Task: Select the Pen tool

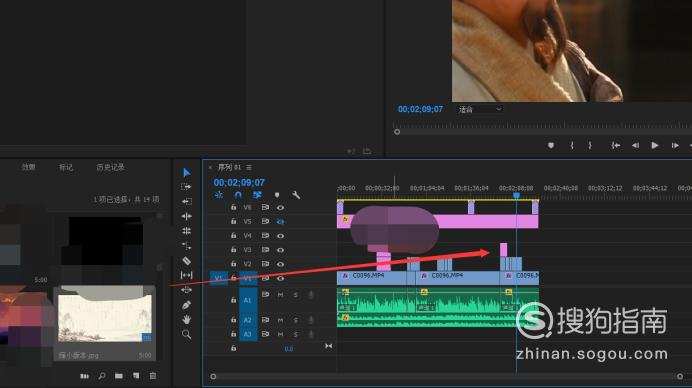Action: (187, 305)
